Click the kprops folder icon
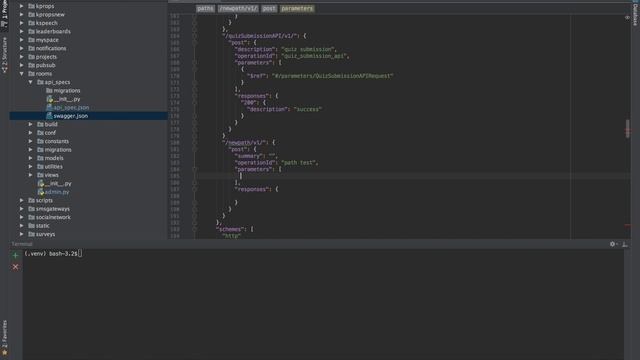640x360 pixels. [x=31, y=6]
